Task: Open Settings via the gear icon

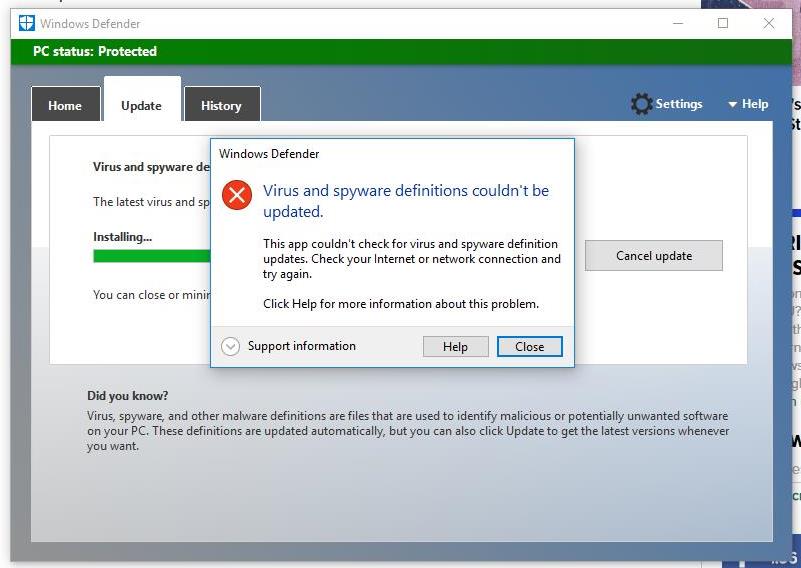Action: (x=641, y=104)
